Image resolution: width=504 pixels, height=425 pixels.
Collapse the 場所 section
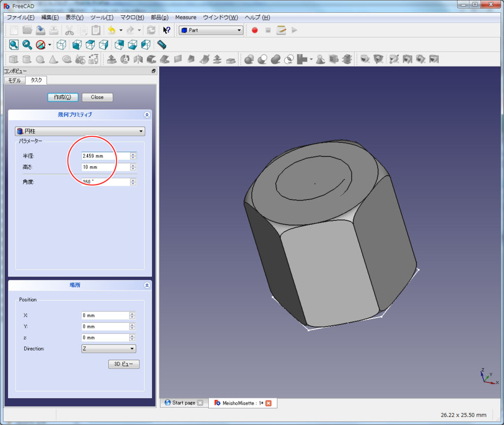[x=147, y=285]
